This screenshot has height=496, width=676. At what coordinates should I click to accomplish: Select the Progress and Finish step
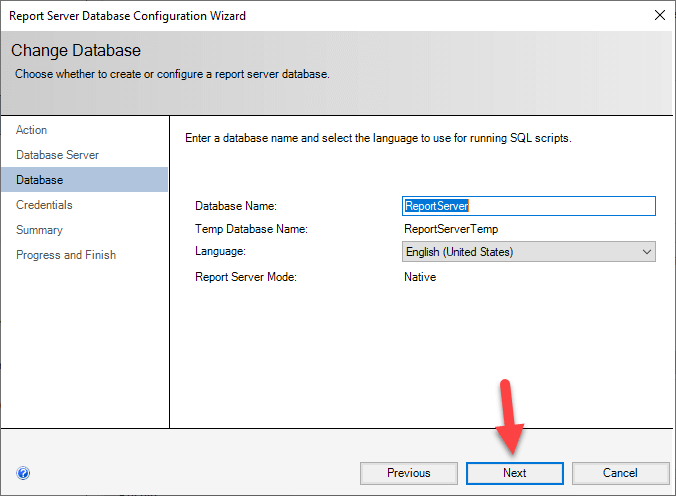point(66,255)
